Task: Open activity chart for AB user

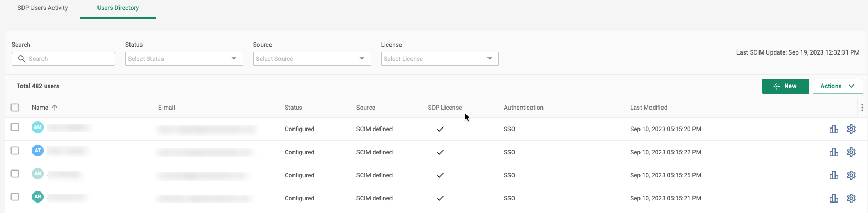Action: pos(833,175)
